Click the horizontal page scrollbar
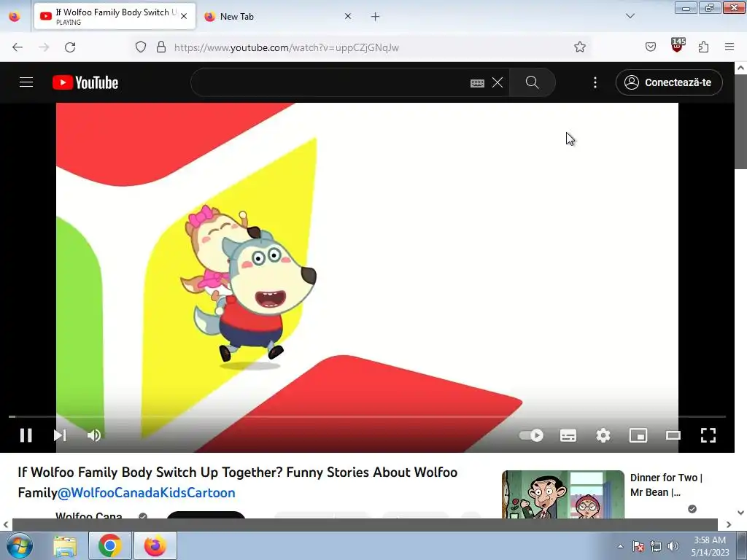747x560 pixels. tap(365, 524)
